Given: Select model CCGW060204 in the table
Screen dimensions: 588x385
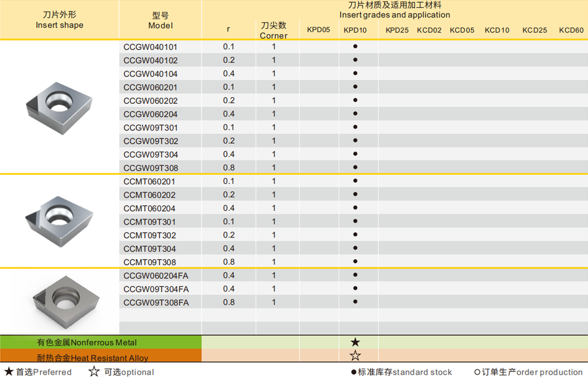Looking at the screenshot, I should (150, 114).
